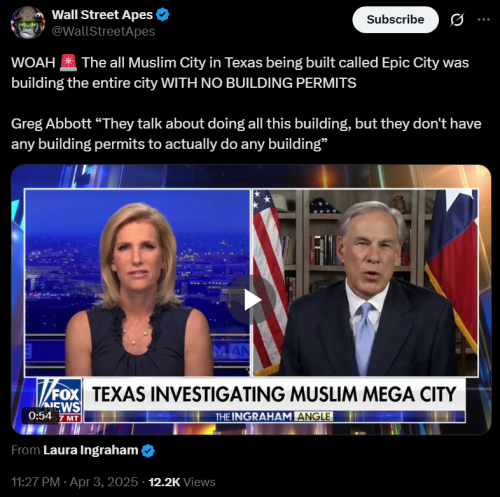The height and width of the screenshot is (497, 500).
Task: Open the Wall Street Apes profile avatar
Action: click(x=28, y=23)
